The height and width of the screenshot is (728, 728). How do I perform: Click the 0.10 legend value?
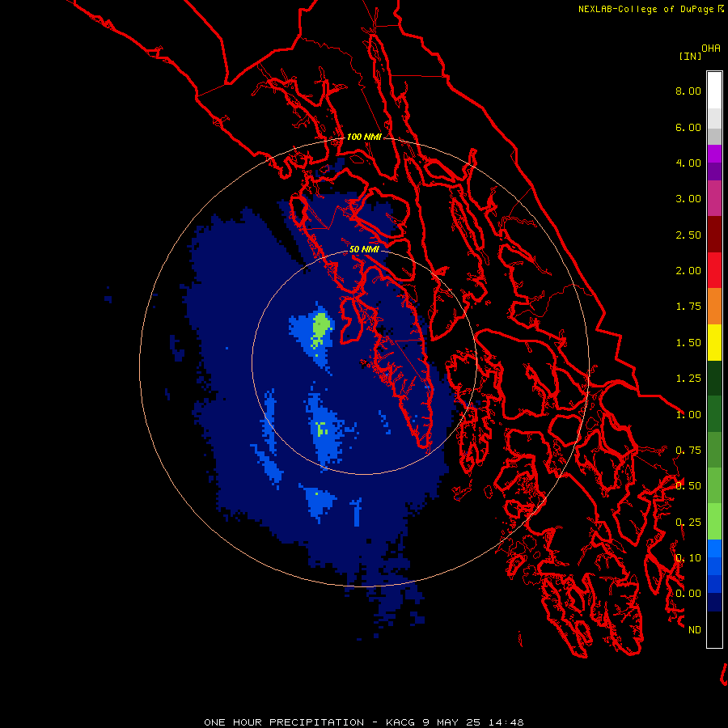(x=688, y=558)
